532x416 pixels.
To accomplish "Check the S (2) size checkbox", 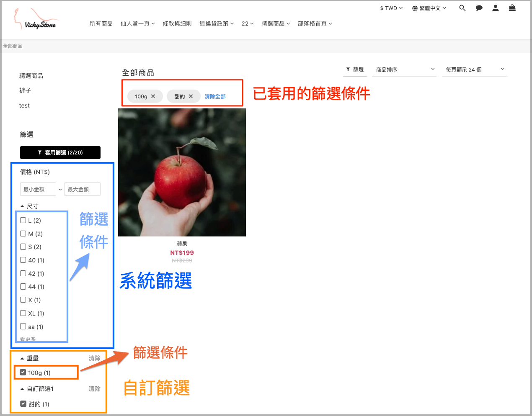I will click(x=23, y=247).
